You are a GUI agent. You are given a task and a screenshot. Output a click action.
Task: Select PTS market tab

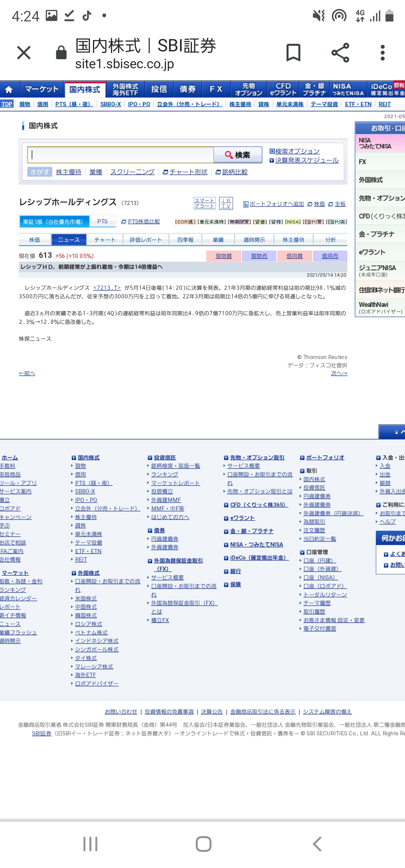(102, 221)
